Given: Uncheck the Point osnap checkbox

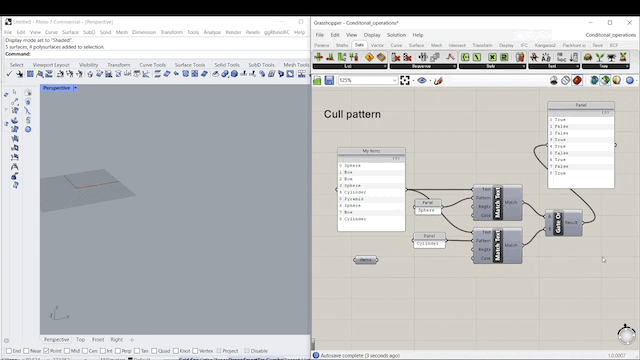Looking at the screenshot, I should 46,351.
